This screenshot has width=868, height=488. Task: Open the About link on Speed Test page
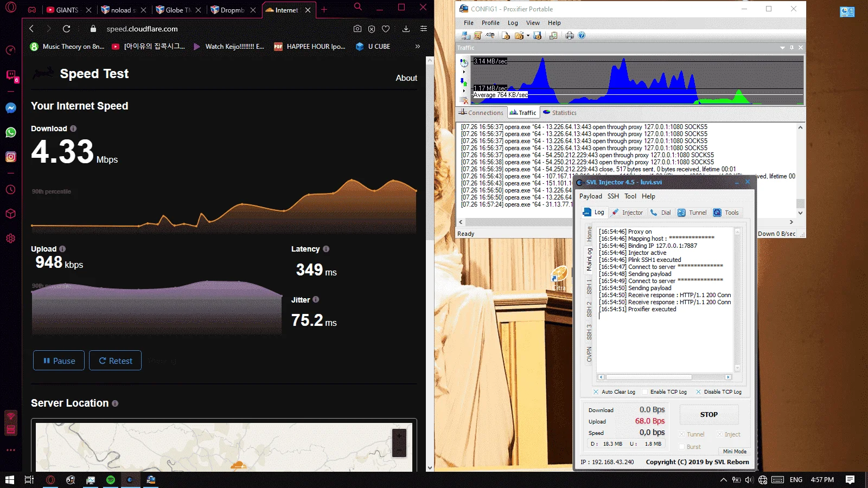(406, 78)
